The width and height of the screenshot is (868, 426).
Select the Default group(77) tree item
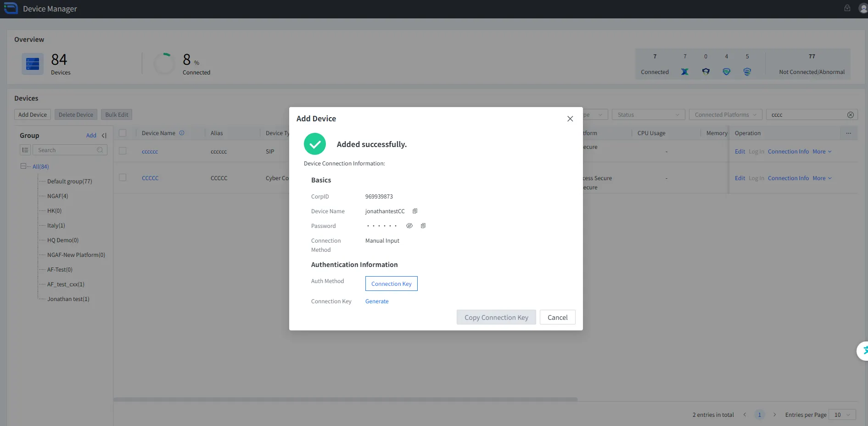[69, 182]
